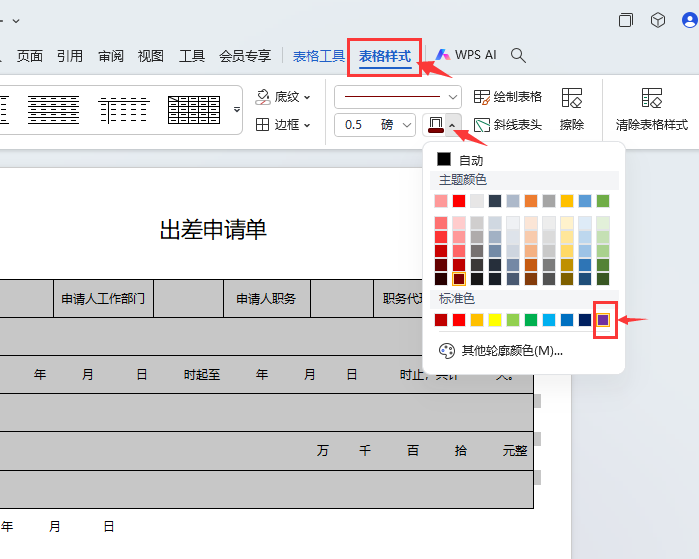The height and width of the screenshot is (559, 699).
Task: Click the cube icon in title bar
Action: (658, 20)
